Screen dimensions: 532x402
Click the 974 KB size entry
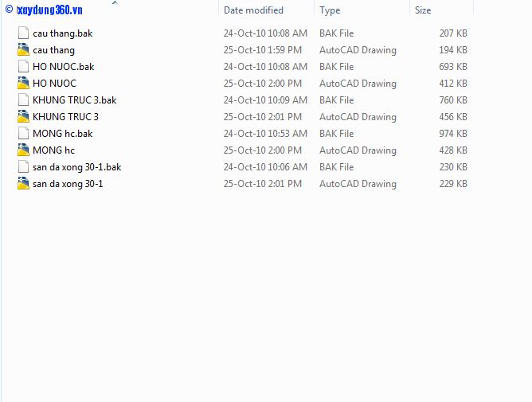click(452, 134)
